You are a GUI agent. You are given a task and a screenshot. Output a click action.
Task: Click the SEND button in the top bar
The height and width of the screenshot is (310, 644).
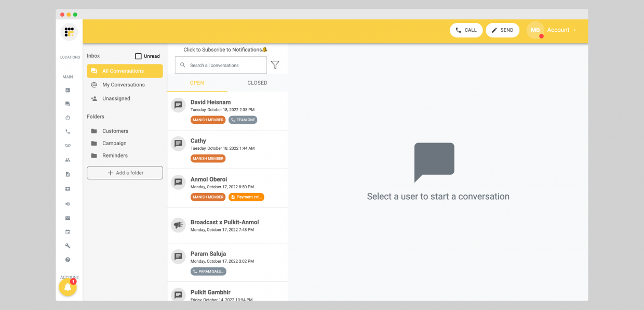click(502, 30)
